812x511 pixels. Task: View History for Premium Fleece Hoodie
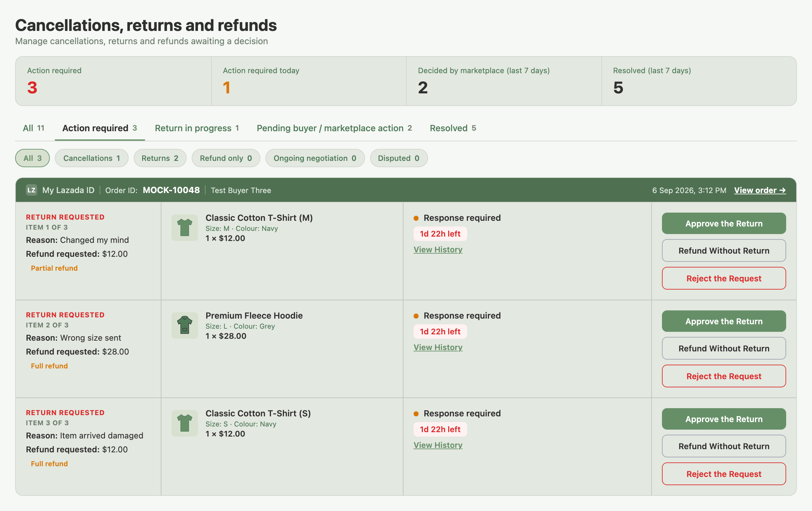pyautogui.click(x=438, y=347)
